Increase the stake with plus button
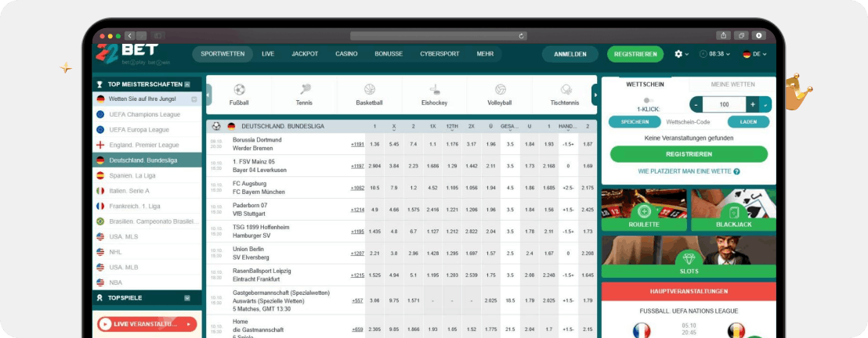The image size is (868, 338). click(753, 105)
